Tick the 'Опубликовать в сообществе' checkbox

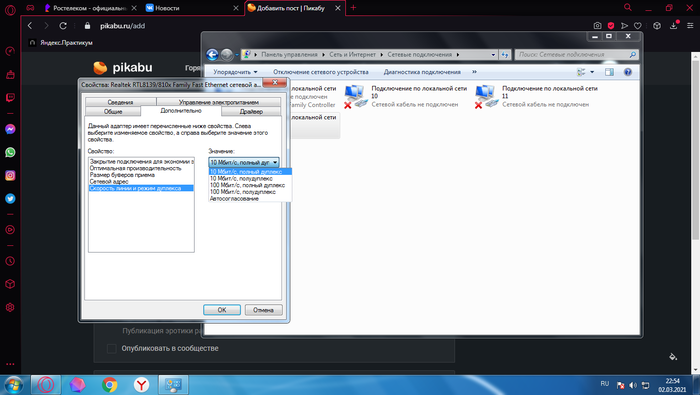click(x=112, y=348)
